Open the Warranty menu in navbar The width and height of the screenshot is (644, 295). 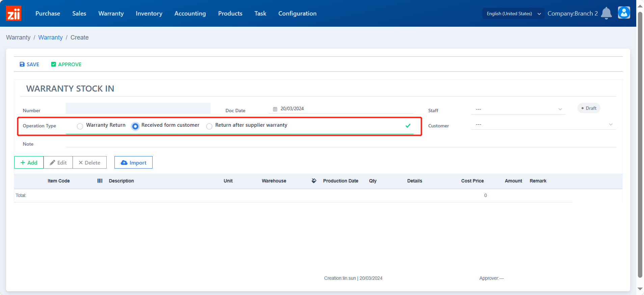tap(111, 14)
